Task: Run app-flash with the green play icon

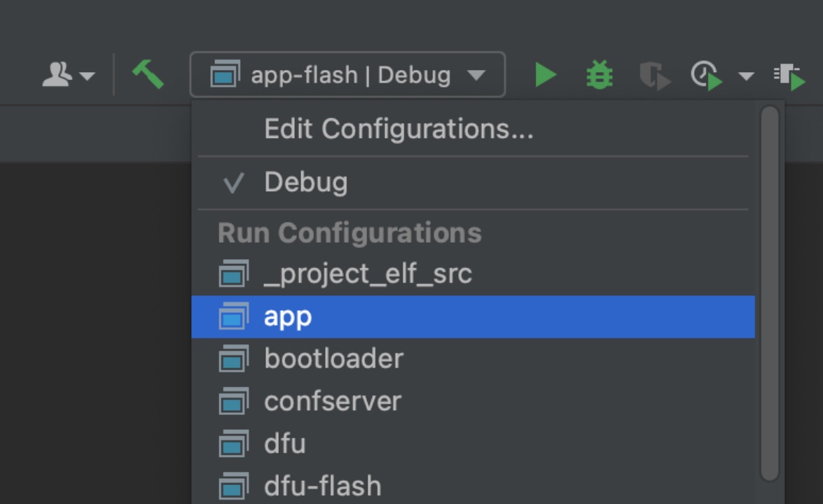Action: tap(546, 74)
